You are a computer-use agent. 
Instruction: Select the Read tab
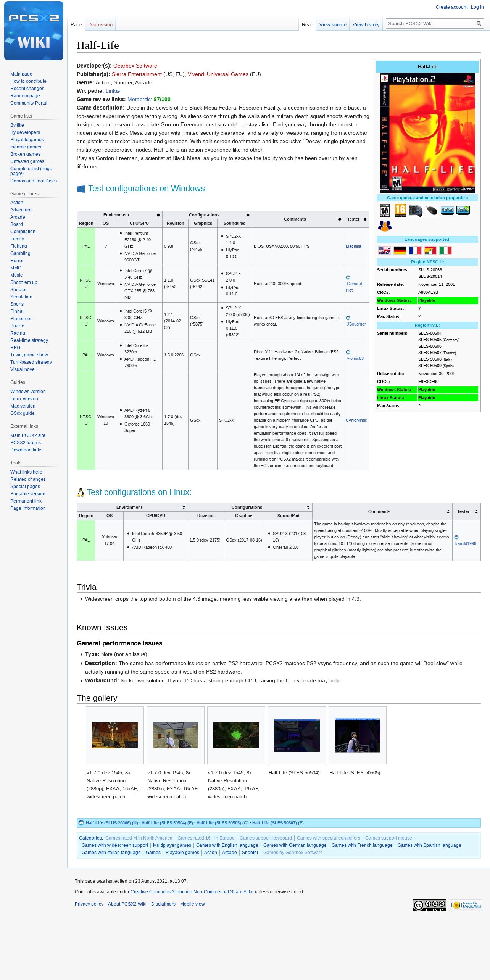coord(308,25)
